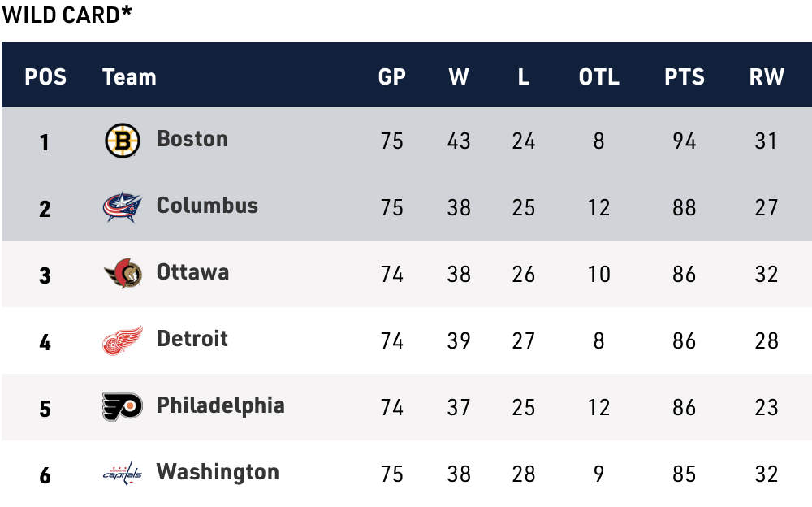Screen dimensions: 812x507
Task: Click the L column header
Action: pos(524,77)
